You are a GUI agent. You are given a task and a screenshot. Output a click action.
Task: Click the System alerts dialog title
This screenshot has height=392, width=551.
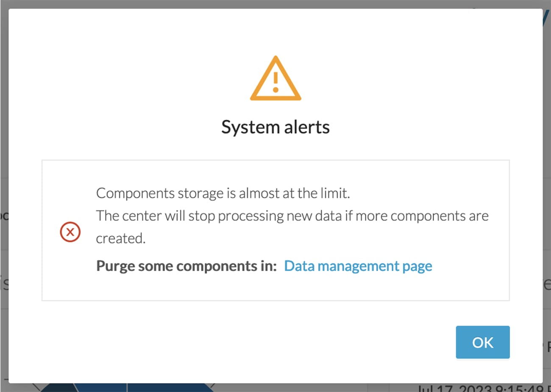pos(275,127)
